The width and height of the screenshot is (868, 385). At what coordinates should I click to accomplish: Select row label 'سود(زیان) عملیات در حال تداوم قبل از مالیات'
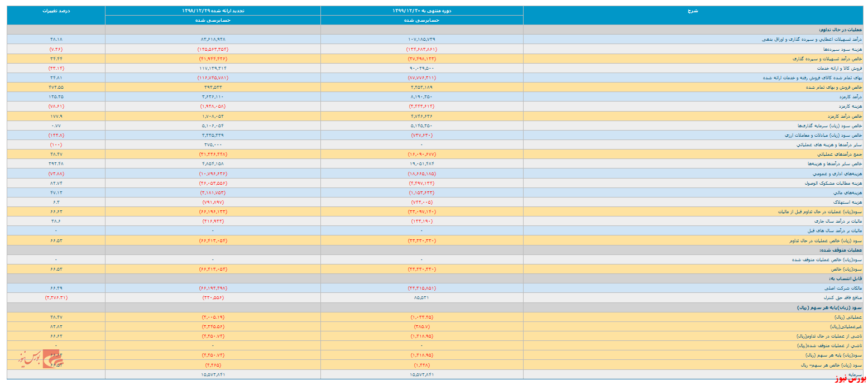pyautogui.click(x=821, y=212)
